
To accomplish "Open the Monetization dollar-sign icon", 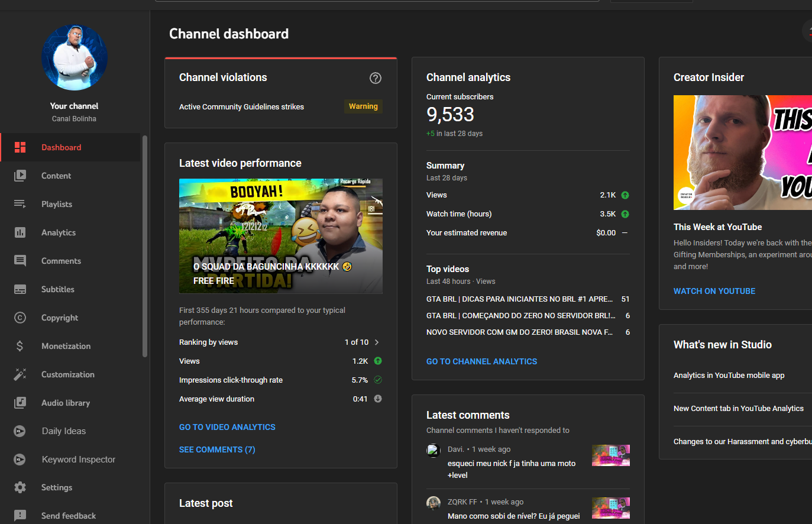I will point(20,346).
